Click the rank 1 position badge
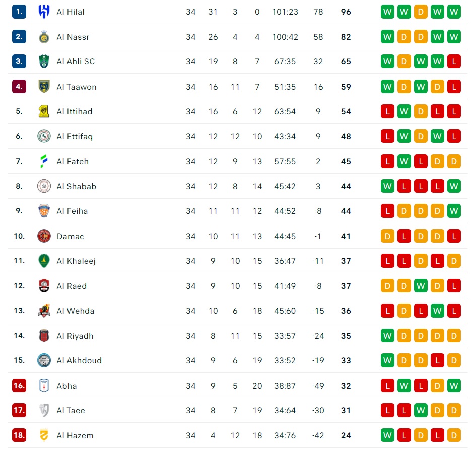Viewport: 476px width, 454px height. click(19, 12)
